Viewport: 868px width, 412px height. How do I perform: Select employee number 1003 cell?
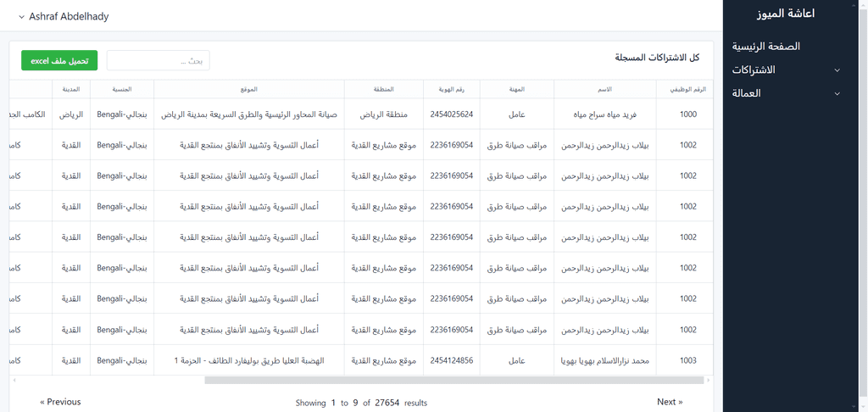click(x=688, y=360)
